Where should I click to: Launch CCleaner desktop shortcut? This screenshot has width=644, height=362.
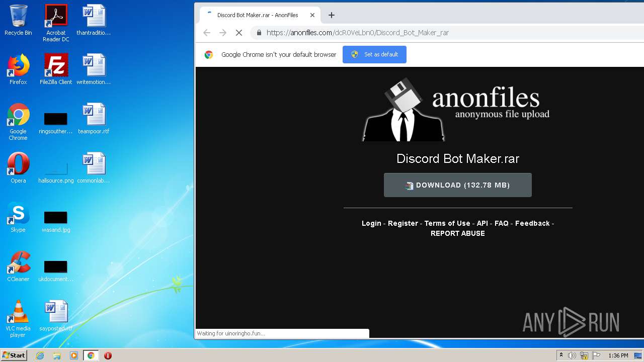click(x=18, y=266)
